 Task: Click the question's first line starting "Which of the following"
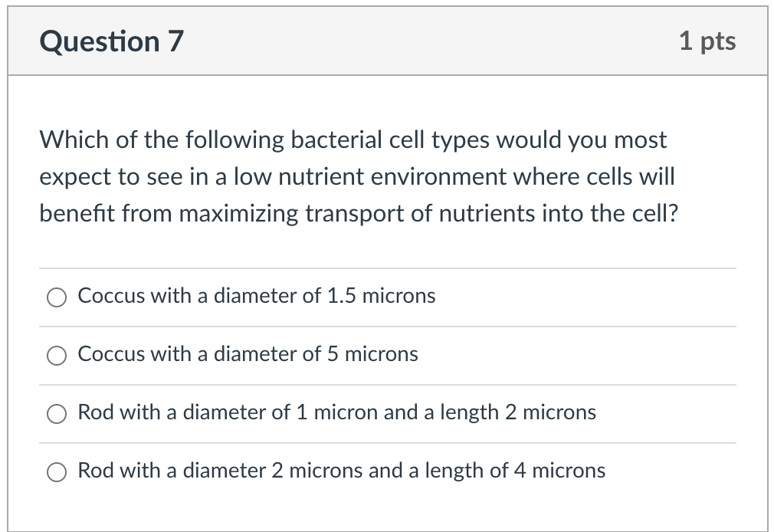click(x=353, y=140)
